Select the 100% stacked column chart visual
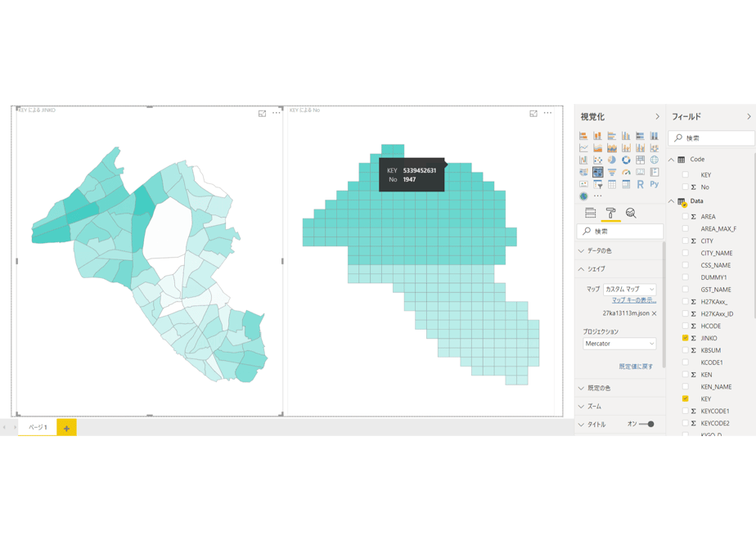This screenshot has height=540, width=756. click(655, 136)
